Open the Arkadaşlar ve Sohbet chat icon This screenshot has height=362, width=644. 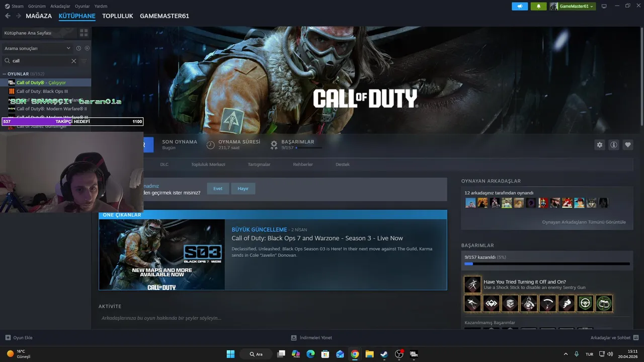click(x=636, y=338)
